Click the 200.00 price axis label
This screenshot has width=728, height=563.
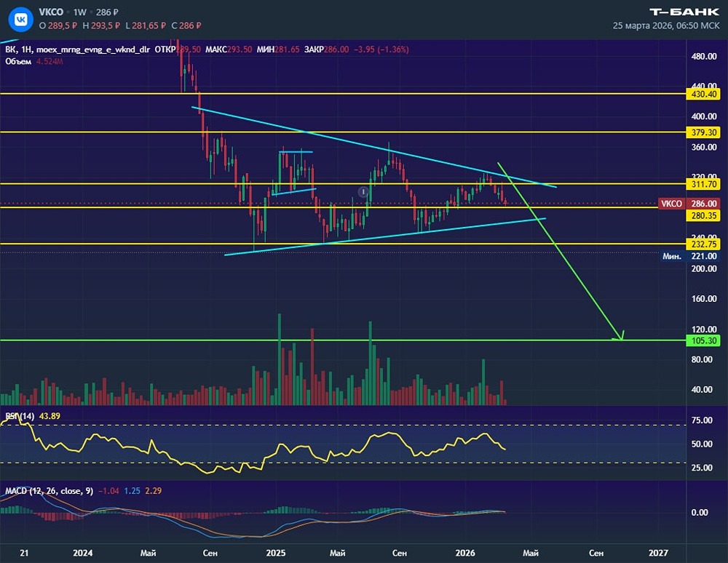(704, 268)
